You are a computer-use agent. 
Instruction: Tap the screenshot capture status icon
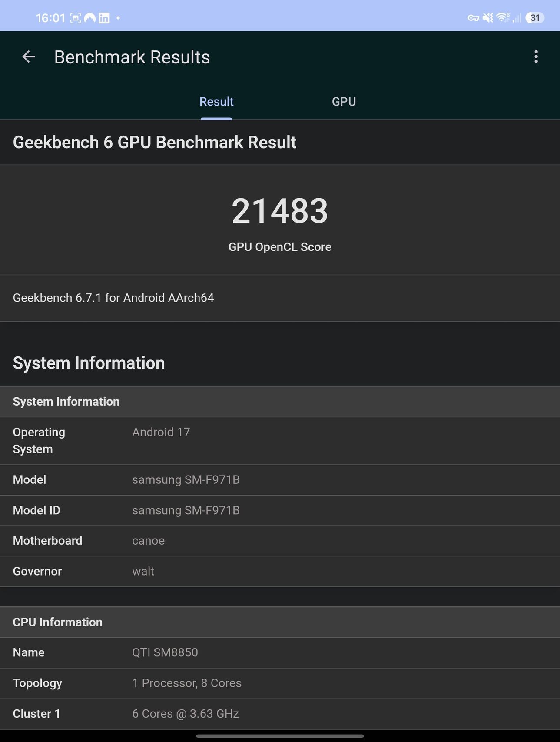[x=76, y=18]
